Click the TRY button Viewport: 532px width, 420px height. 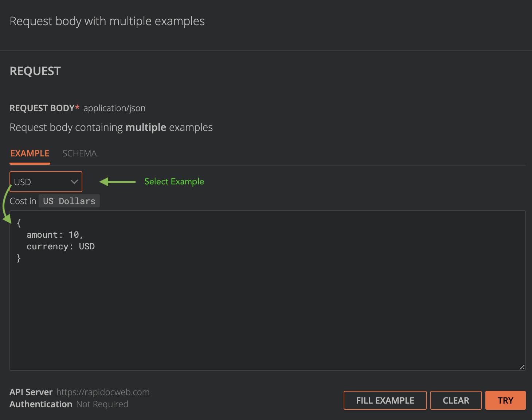[x=505, y=400]
